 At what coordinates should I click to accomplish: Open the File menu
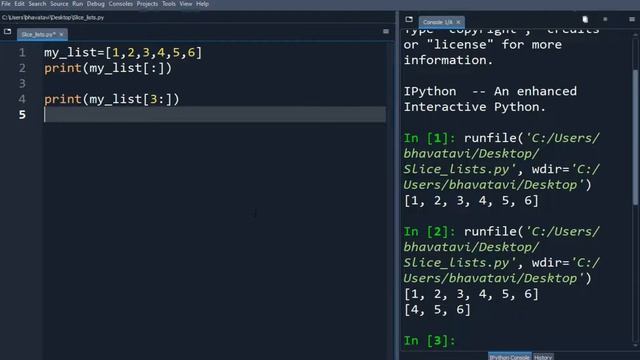(x=6, y=4)
